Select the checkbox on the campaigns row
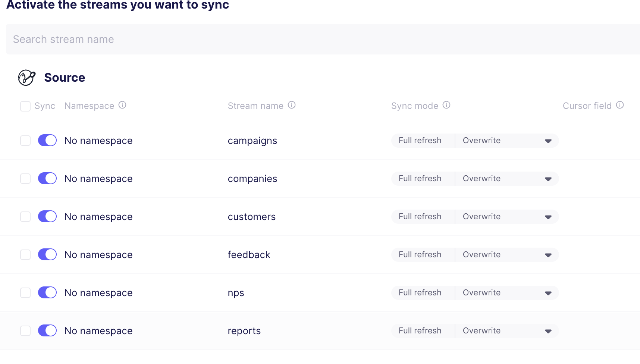Screen dimensions: 640x364 [x=25, y=140]
